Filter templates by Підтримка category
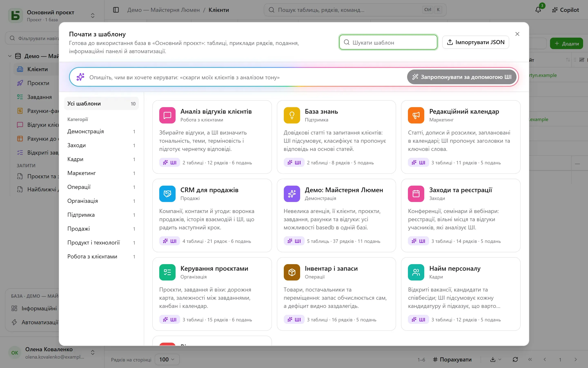This screenshot has height=368, width=588. 101,215
